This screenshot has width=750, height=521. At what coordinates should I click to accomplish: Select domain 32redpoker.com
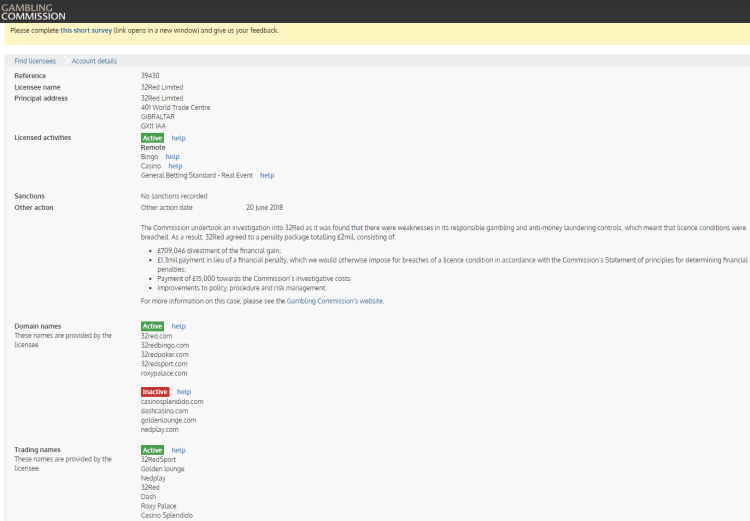[x=165, y=355]
